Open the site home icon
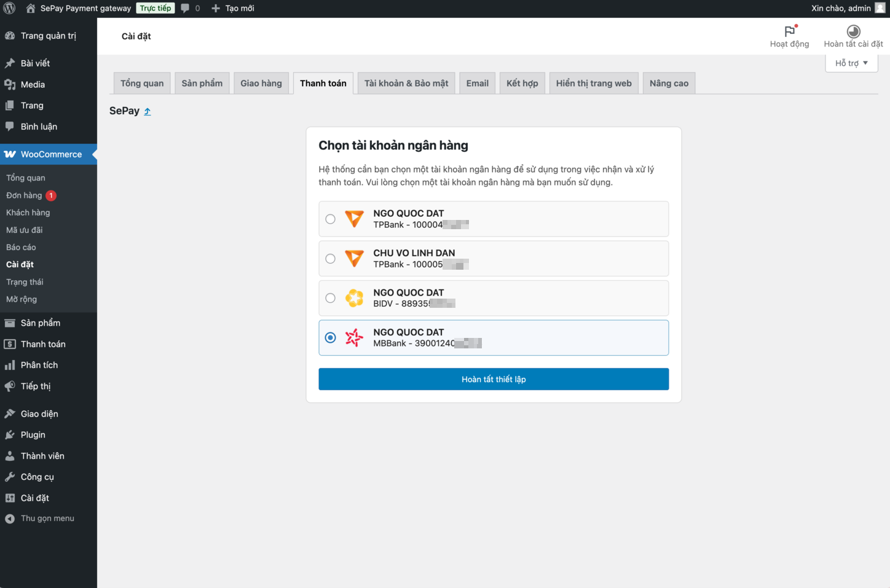Image resolution: width=890 pixels, height=588 pixels. pyautogui.click(x=31, y=9)
